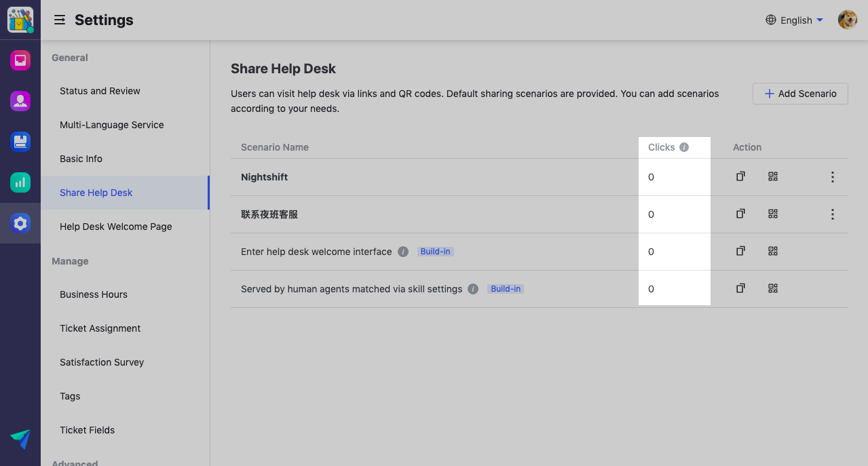Click the paper plane icon at bottom left
The image size is (868, 466).
pyautogui.click(x=20, y=439)
